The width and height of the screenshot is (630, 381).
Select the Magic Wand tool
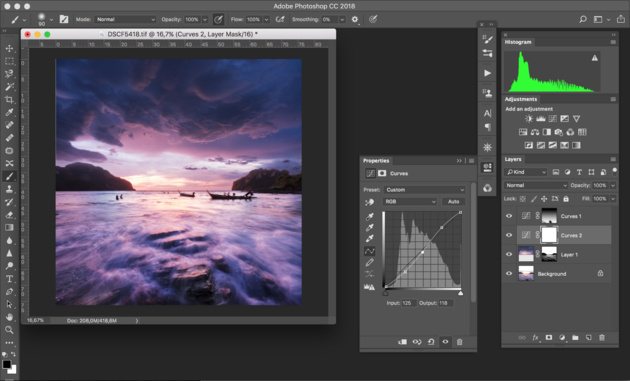[9, 87]
